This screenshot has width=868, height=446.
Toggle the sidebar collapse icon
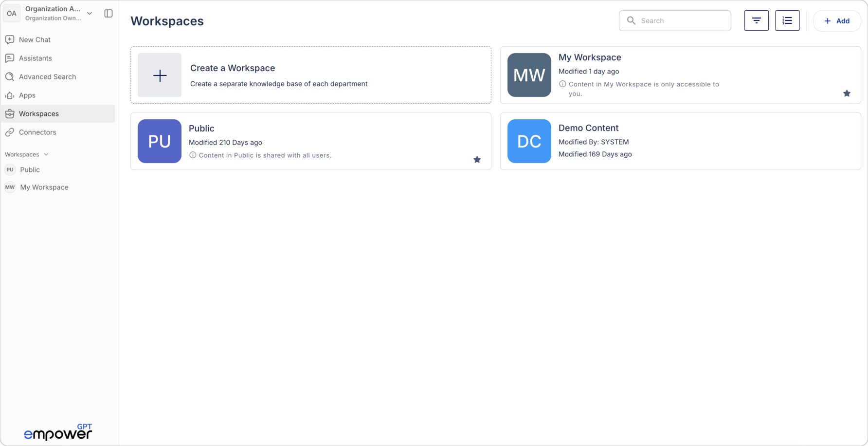(108, 14)
